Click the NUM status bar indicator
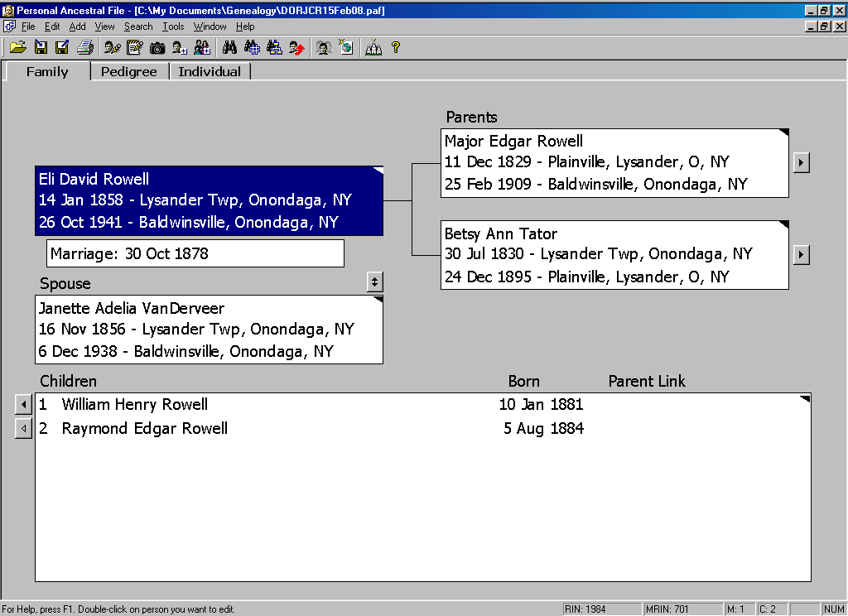Screen dimensions: 848x616 (x=833, y=609)
